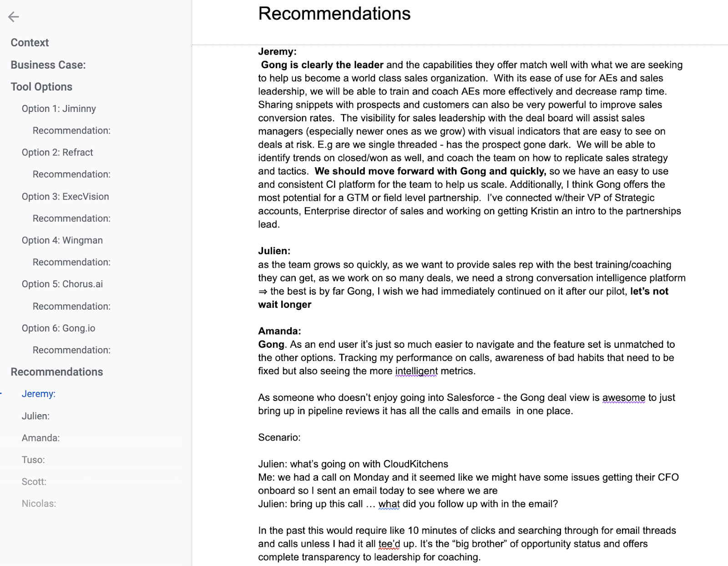The image size is (728, 566).
Task: Open Scott: section from outline
Action: pyautogui.click(x=34, y=481)
